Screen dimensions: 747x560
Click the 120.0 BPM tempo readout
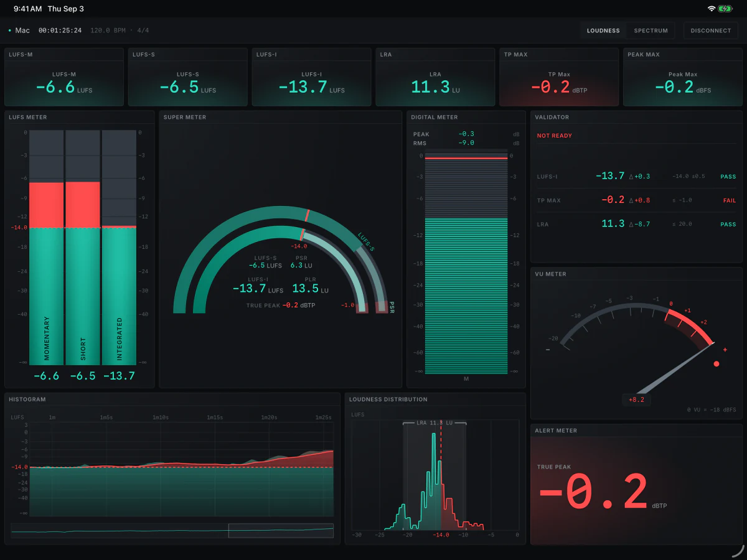108,30
